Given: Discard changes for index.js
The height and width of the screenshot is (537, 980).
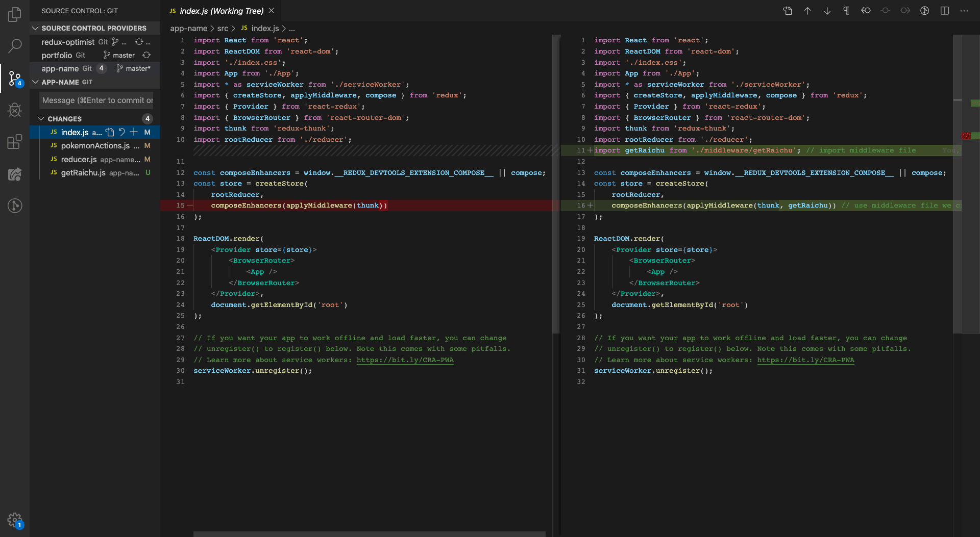Looking at the screenshot, I should pos(122,132).
